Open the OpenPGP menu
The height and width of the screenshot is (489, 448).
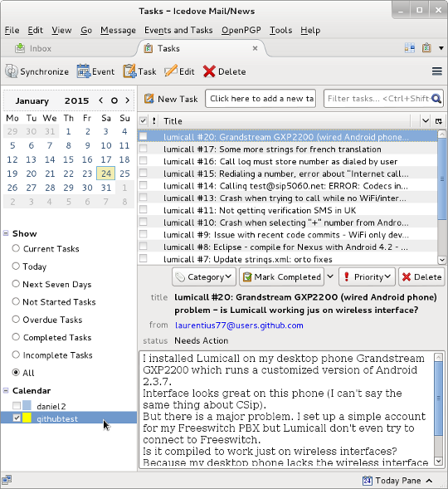pos(241,30)
